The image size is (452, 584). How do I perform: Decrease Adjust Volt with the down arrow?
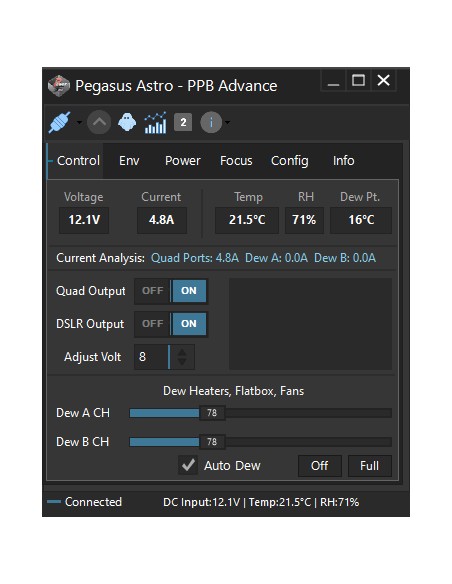(182, 362)
